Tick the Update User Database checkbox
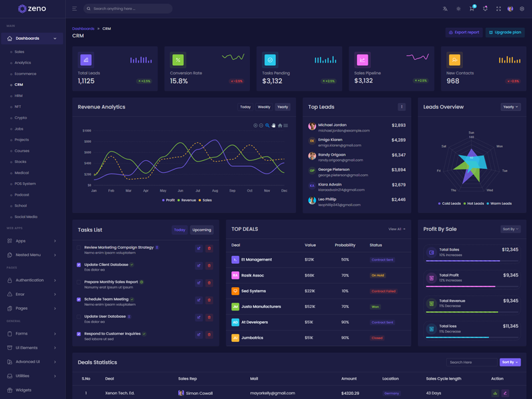 tap(79, 317)
